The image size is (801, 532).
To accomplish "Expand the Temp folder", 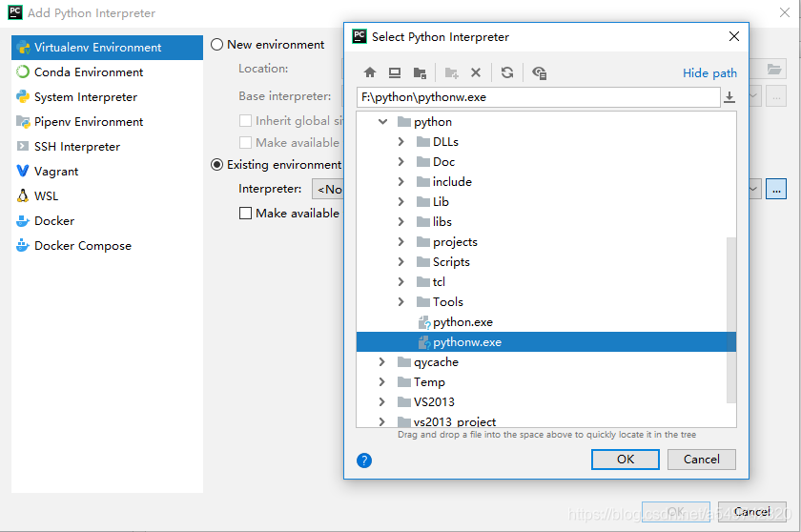I will (x=382, y=382).
